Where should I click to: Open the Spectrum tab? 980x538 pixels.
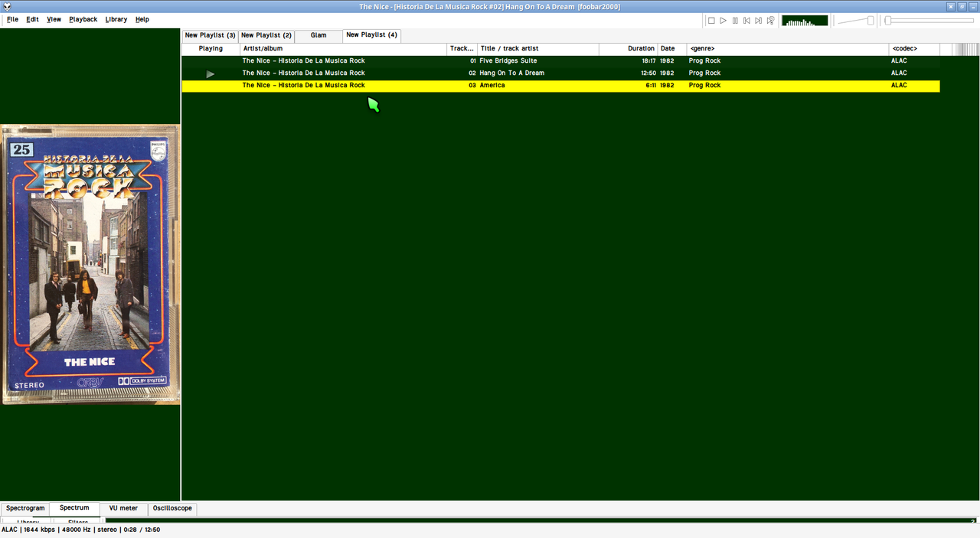click(x=74, y=507)
